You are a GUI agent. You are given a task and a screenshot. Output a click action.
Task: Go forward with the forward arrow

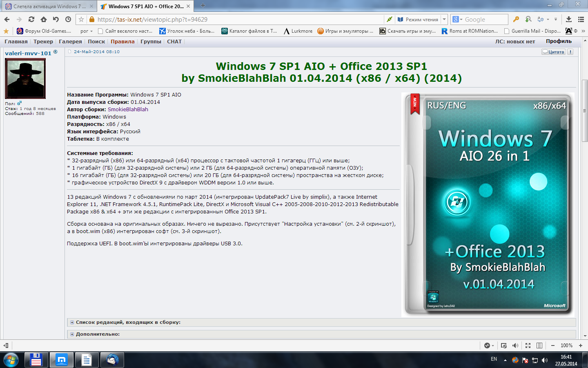pos(19,19)
